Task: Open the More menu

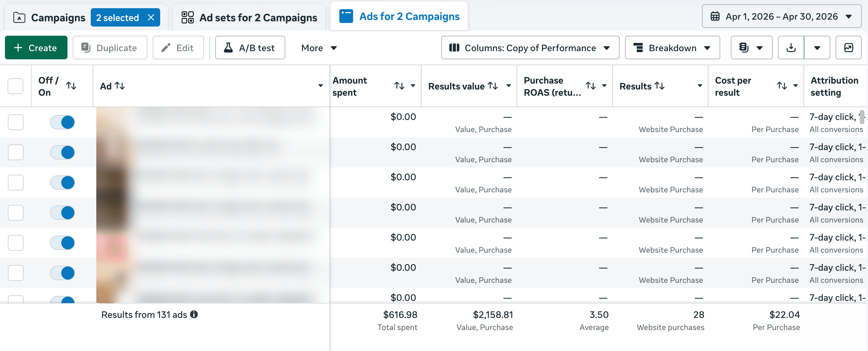Action: (x=319, y=48)
